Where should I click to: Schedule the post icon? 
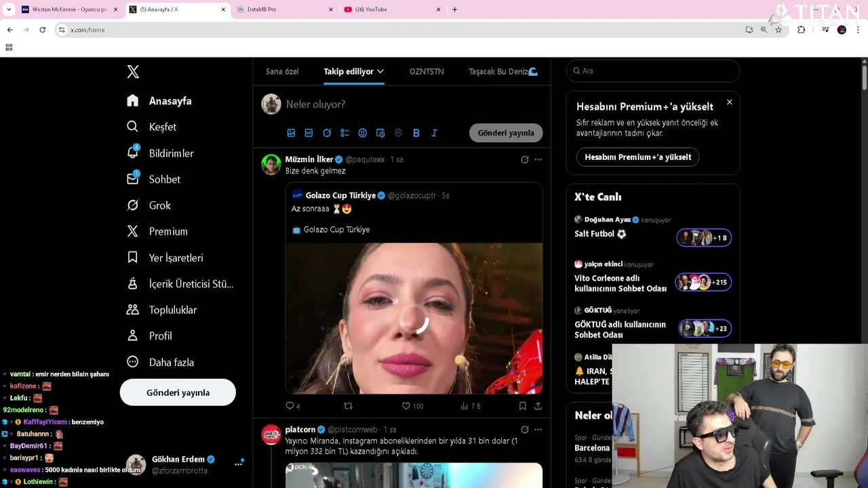pos(380,133)
